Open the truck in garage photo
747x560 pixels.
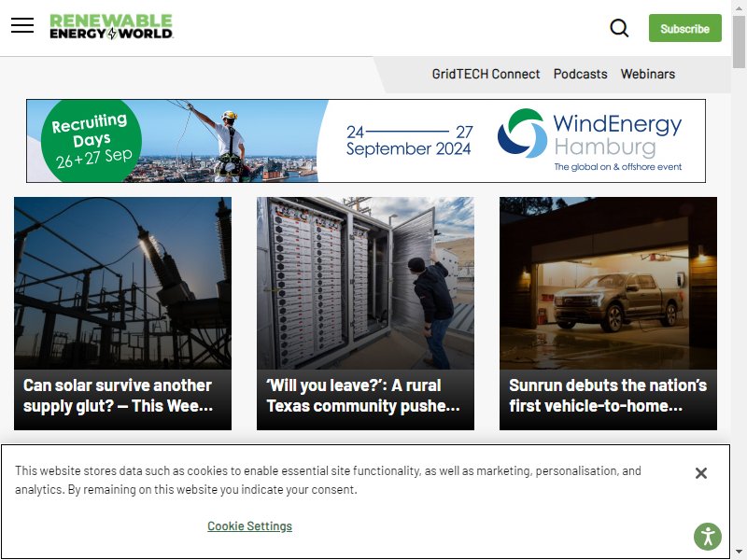tap(608, 284)
